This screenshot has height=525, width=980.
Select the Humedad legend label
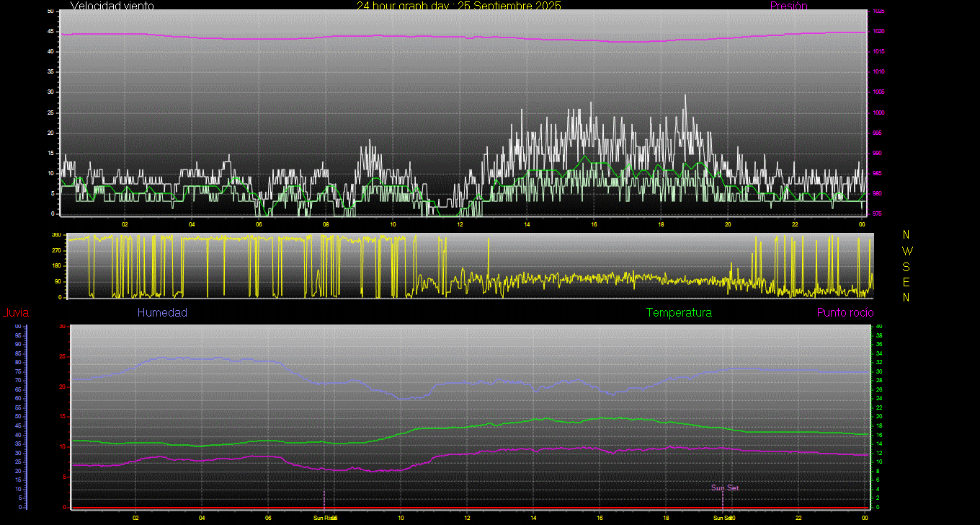click(162, 313)
